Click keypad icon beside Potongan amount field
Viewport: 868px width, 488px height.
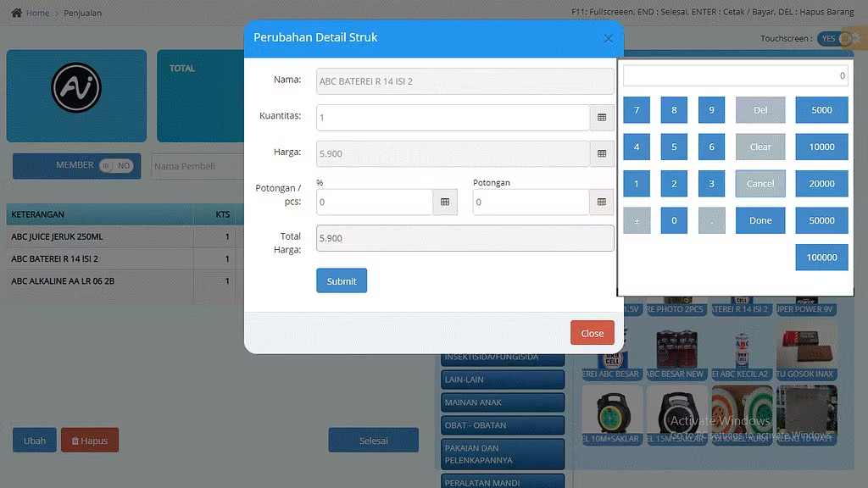(x=602, y=202)
